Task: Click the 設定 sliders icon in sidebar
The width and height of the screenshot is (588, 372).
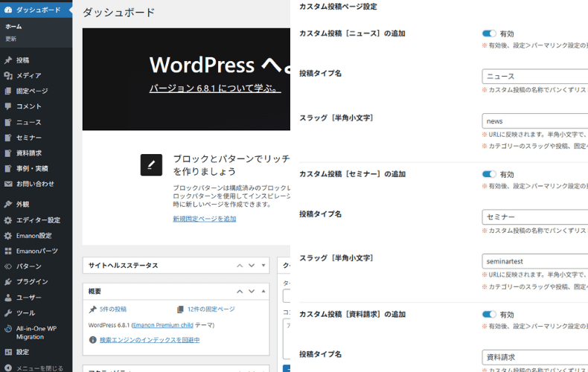Action: [8, 352]
